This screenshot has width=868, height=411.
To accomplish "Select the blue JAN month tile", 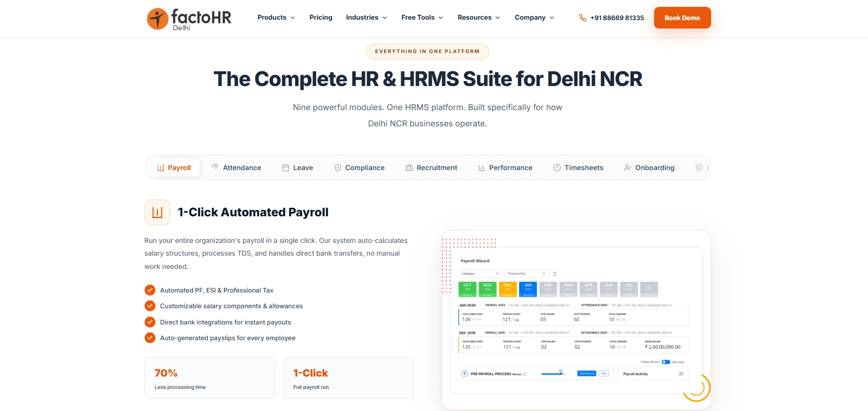I will pos(528,289).
